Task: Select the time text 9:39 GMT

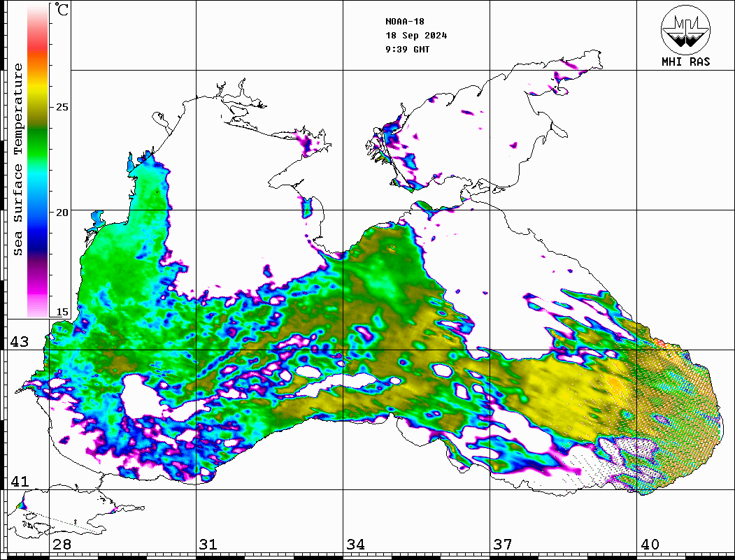Action: [407, 49]
